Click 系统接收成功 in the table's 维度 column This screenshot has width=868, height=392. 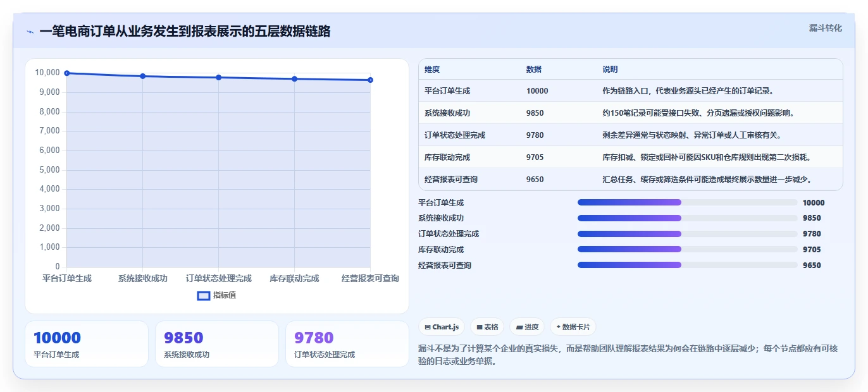coord(447,113)
